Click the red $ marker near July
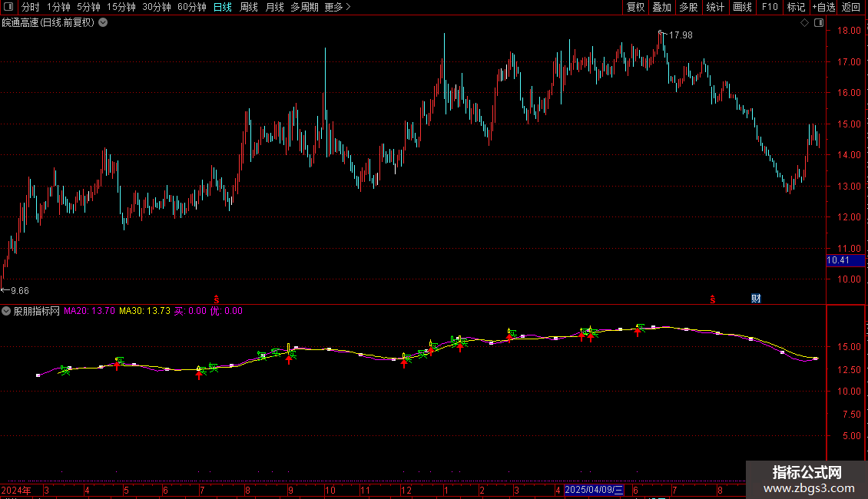Viewport: 868px width, 499px height. (217, 299)
